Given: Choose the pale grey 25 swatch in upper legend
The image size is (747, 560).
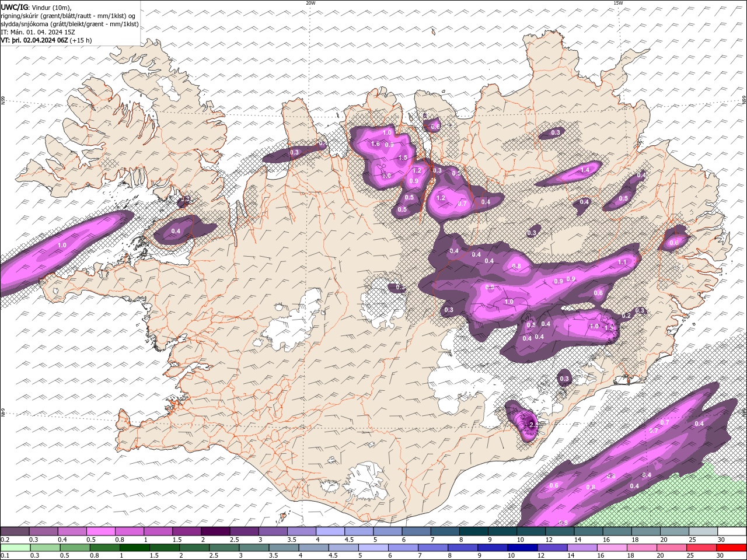Looking at the screenshot, I should 703,531.
